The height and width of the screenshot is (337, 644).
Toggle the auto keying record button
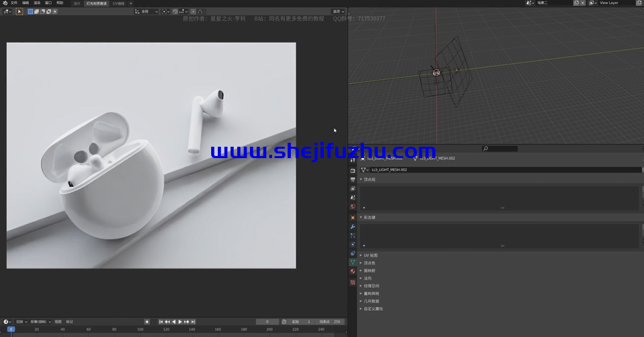point(147,322)
